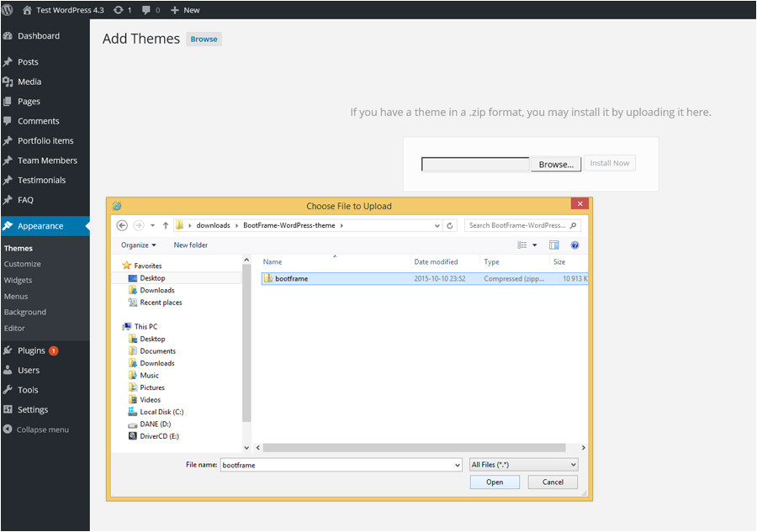Open the Media library menu
The width and height of the screenshot is (757, 532).
tap(29, 82)
